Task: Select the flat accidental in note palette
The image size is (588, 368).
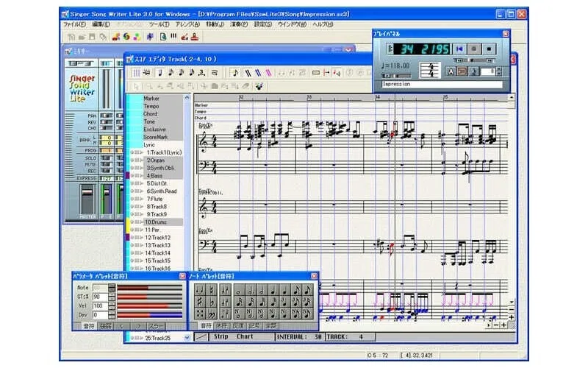Action: (211, 302)
